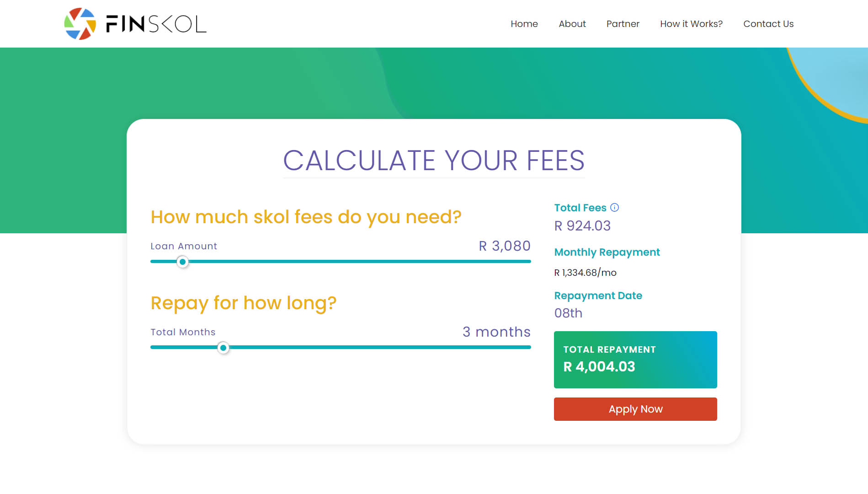Go to the Contact Us page

[768, 24]
